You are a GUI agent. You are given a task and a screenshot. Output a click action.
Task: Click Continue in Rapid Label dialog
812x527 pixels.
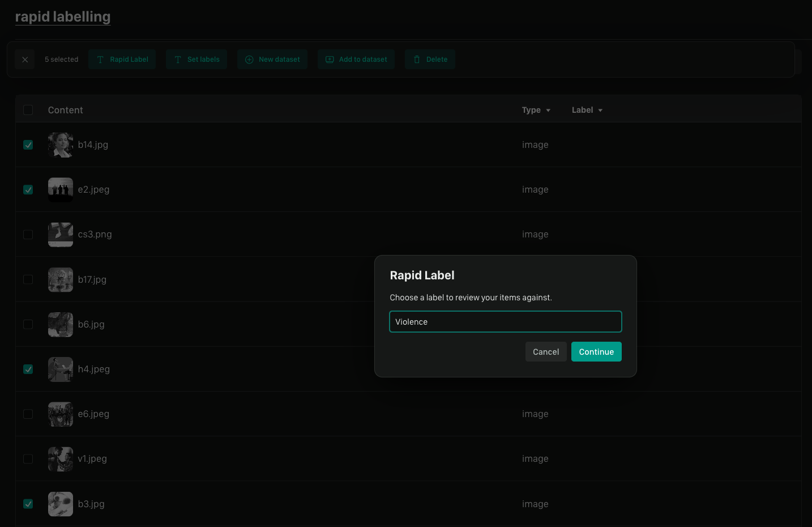(x=596, y=352)
